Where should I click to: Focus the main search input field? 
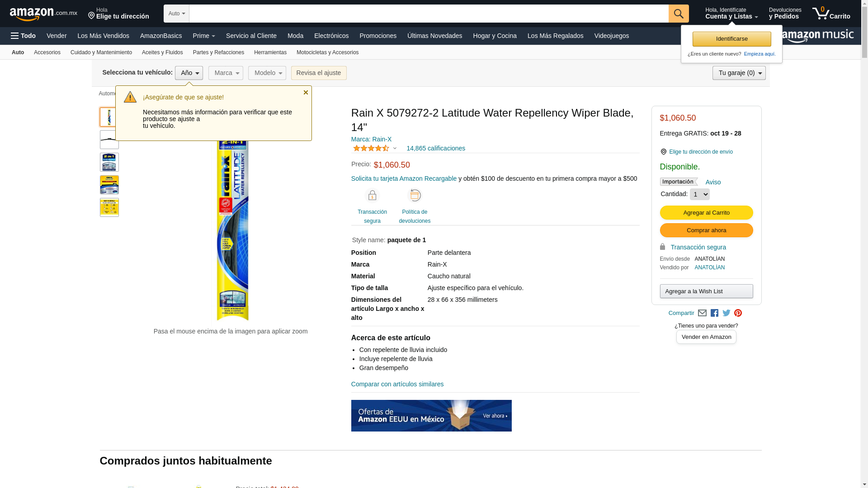click(429, 14)
